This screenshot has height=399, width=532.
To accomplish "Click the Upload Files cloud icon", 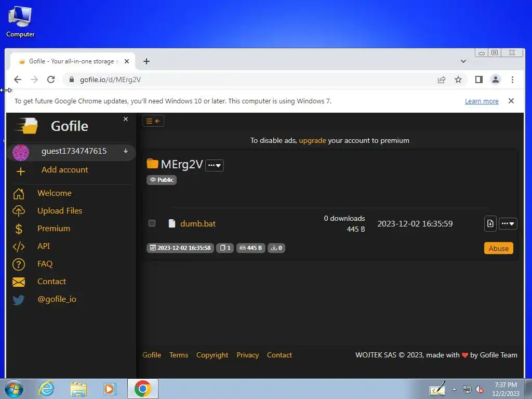I will click(19, 211).
